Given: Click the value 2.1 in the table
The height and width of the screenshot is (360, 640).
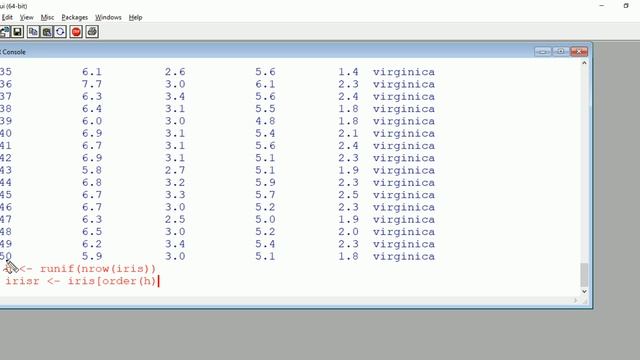Looking at the screenshot, I should 349,133.
